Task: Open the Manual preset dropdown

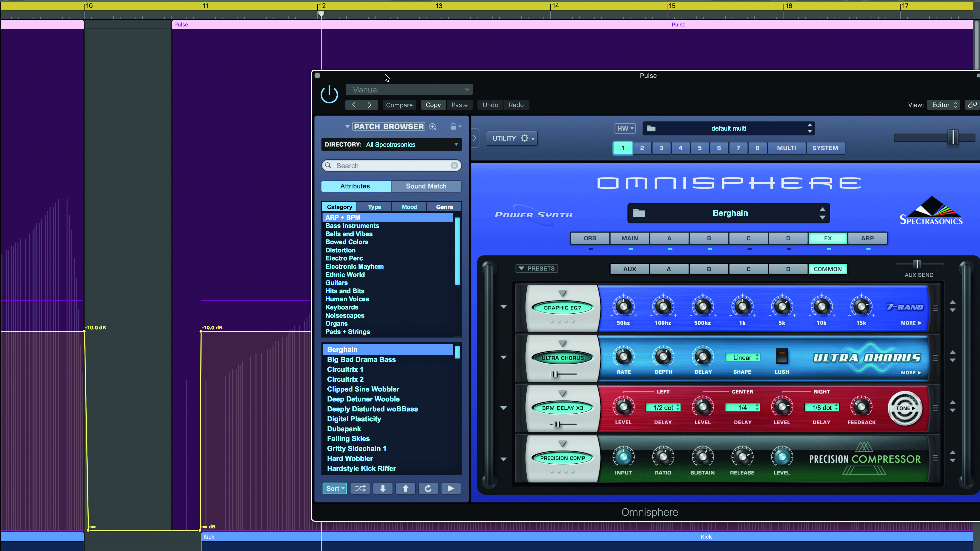Action: (409, 90)
